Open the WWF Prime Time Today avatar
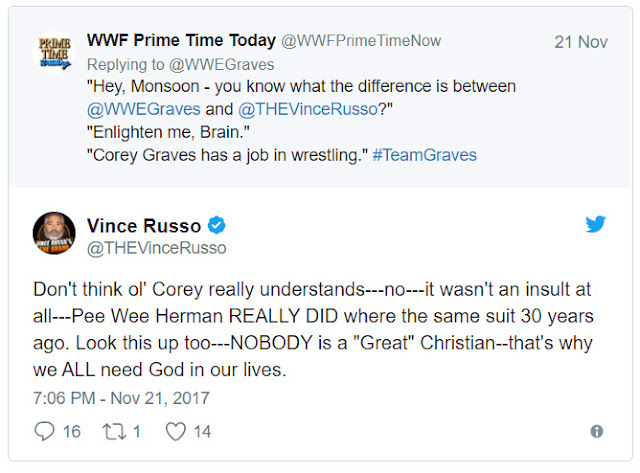 pos(56,52)
